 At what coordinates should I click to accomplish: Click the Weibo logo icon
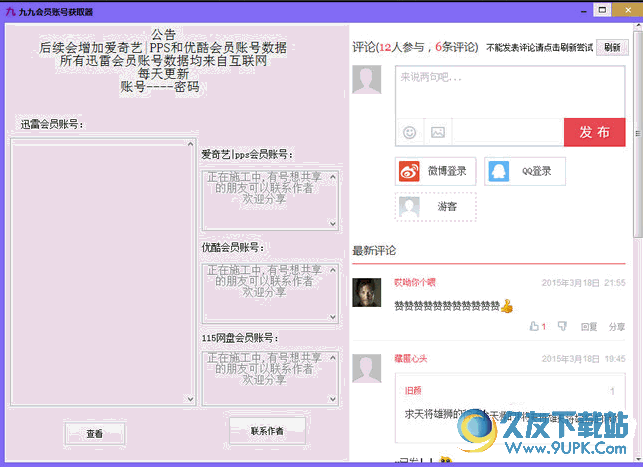409,171
